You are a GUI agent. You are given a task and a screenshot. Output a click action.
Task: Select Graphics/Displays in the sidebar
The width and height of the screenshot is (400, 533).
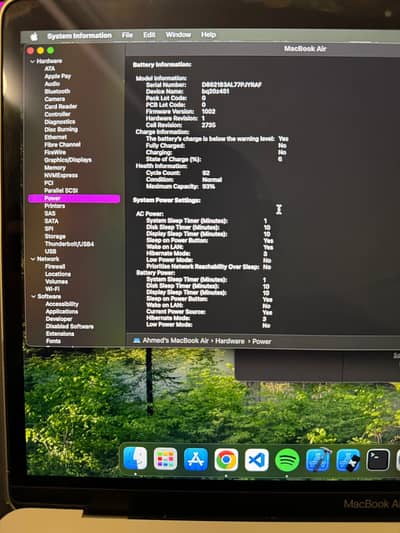pyautogui.click(x=68, y=160)
